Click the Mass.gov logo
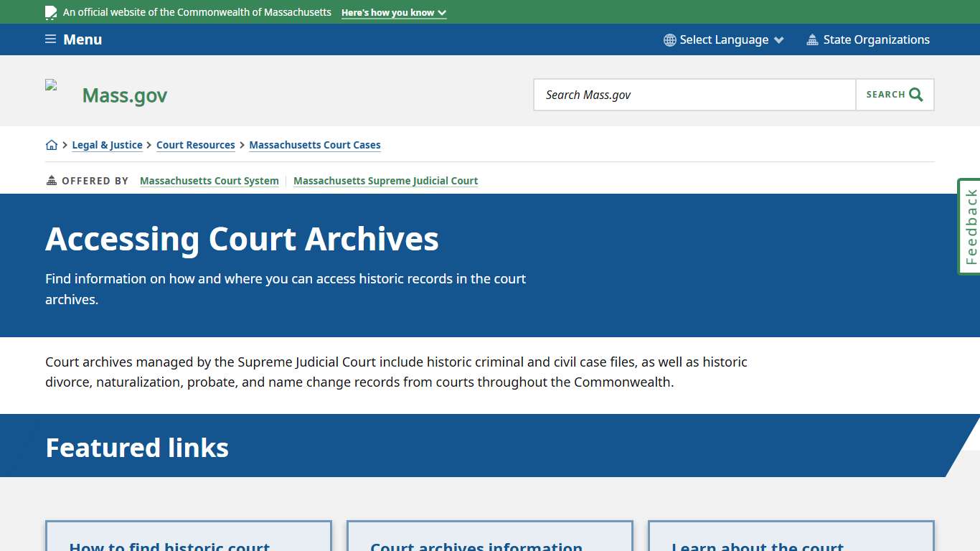Viewport: 980px width, 551px height. pyautogui.click(x=124, y=95)
